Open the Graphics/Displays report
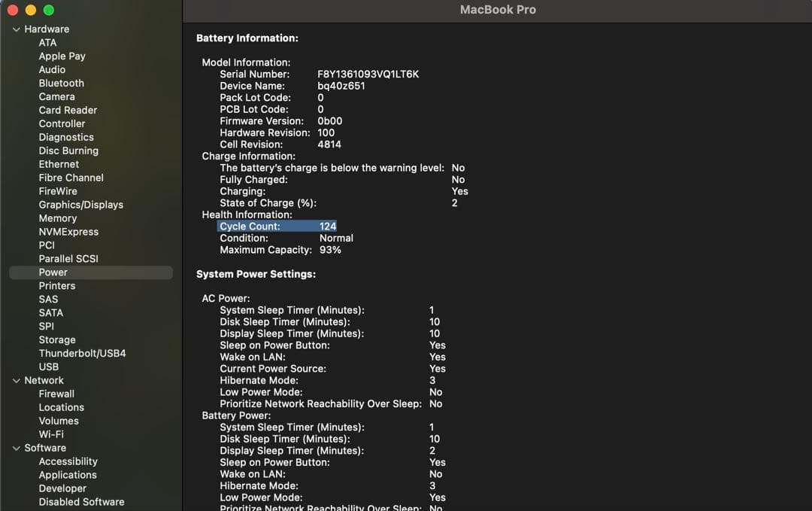812x511 pixels. point(81,204)
